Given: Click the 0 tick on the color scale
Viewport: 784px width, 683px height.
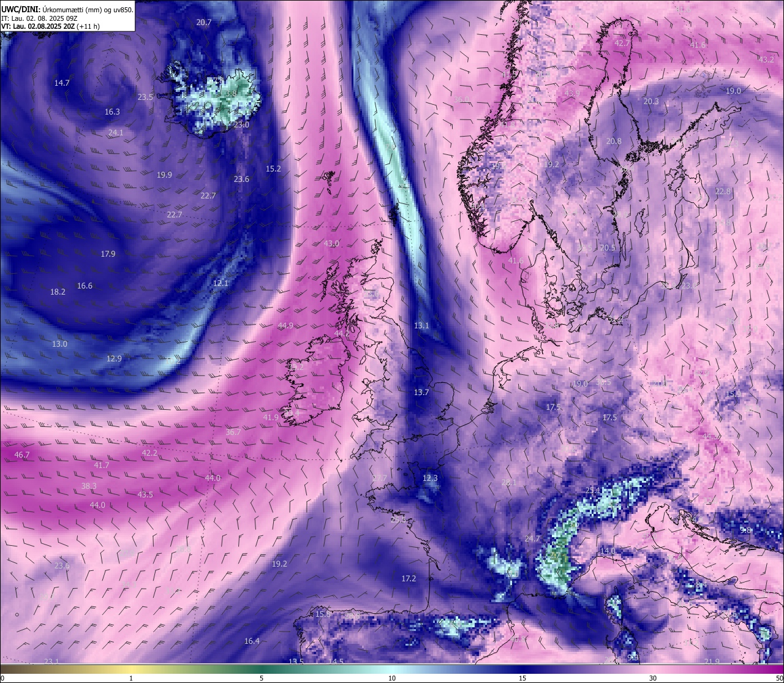Looking at the screenshot, I should 2,678.
